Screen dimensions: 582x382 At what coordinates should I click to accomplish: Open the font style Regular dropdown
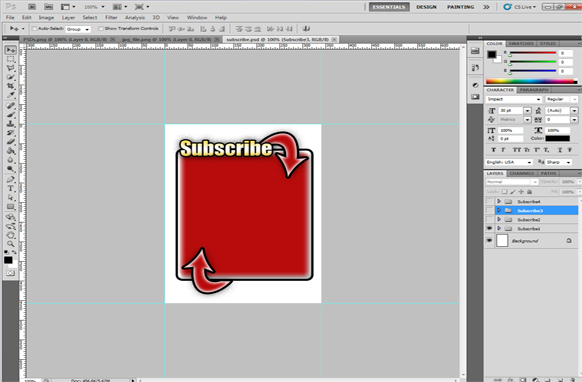tap(562, 99)
